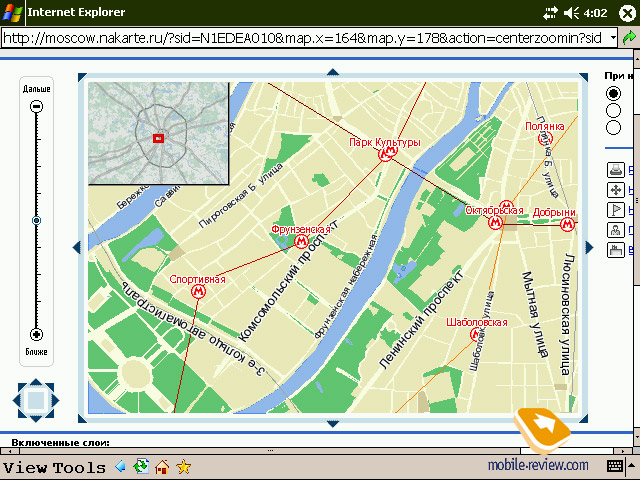The height and width of the screenshot is (480, 640).
Task: Pan map left with left edge arrow
Action: pyautogui.click(x=76, y=247)
